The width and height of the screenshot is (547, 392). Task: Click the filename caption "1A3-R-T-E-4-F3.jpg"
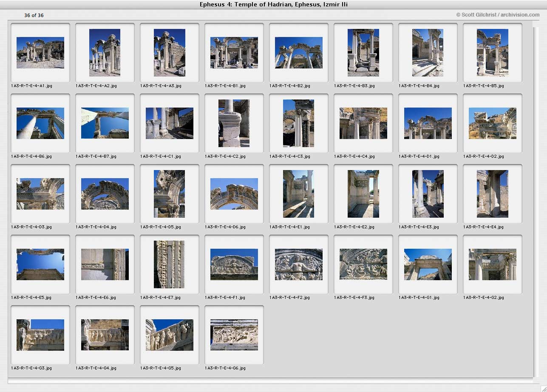354,298
